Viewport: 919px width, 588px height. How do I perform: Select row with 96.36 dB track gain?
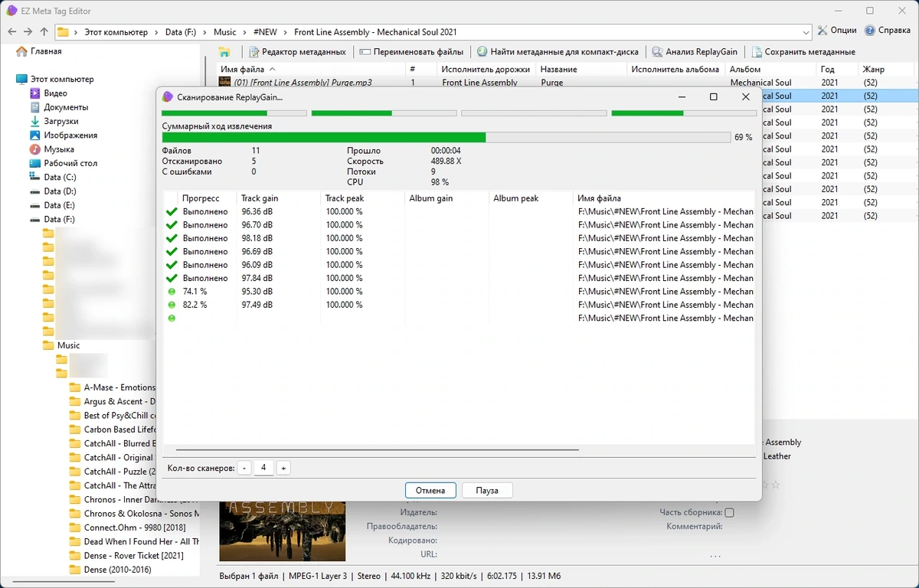[x=458, y=211]
